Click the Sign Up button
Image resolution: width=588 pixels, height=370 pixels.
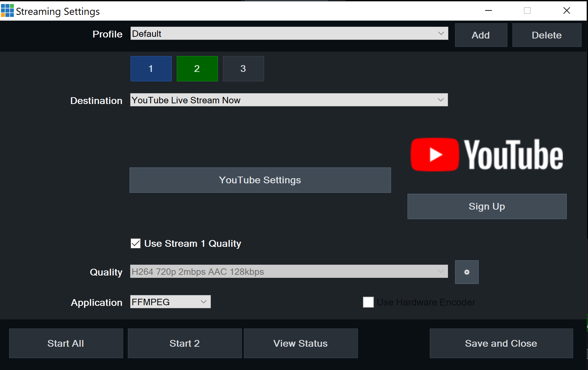click(x=487, y=206)
